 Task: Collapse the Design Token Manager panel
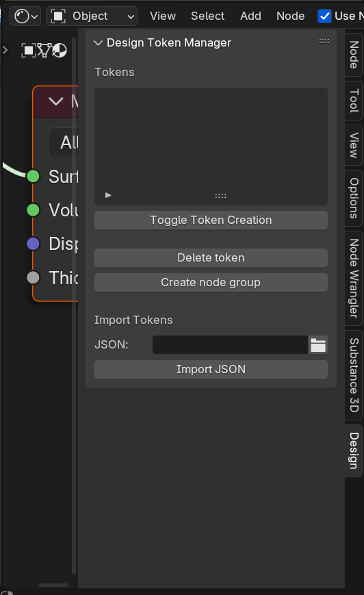click(x=99, y=43)
